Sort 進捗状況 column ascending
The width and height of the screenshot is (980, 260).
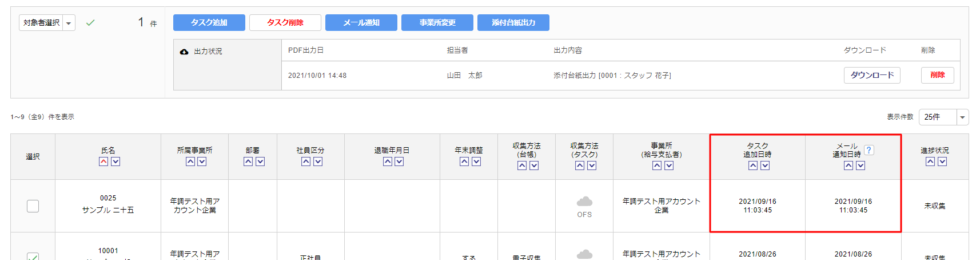point(930,161)
